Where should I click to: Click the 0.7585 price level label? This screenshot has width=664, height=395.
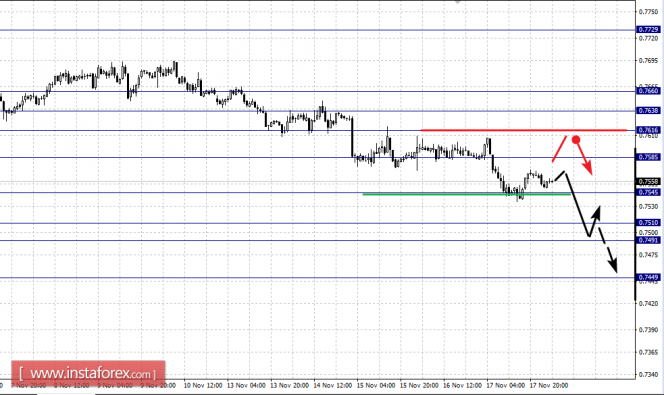coord(648,157)
